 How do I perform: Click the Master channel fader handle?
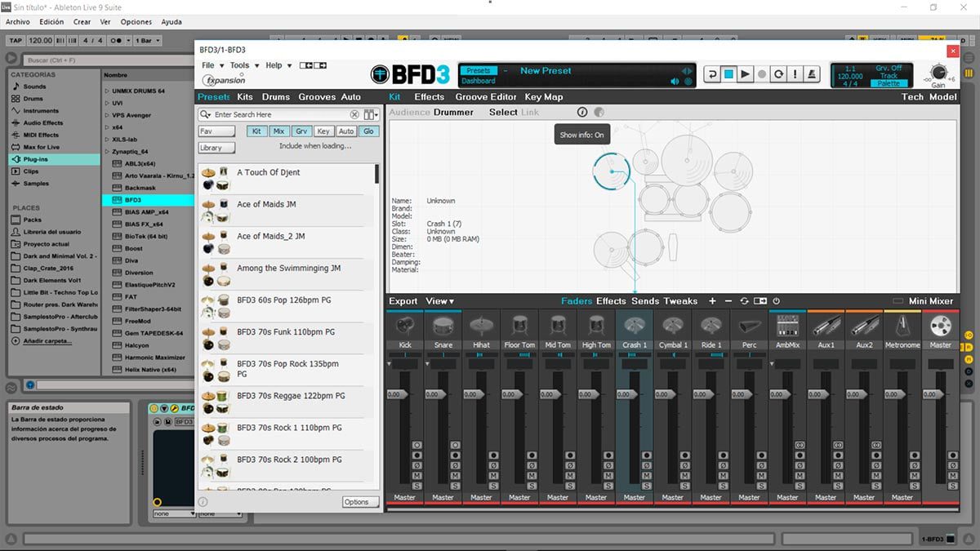(x=933, y=394)
